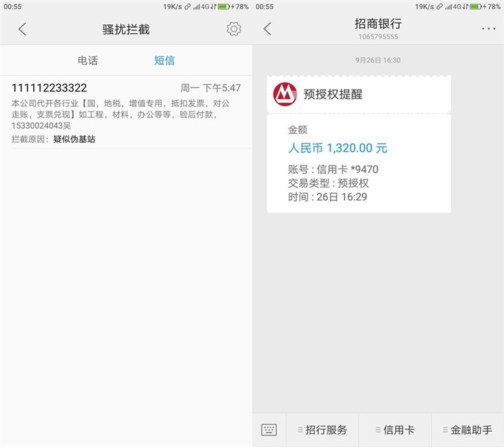Select the 拦截原因 疑似伪基站 line
The height and width of the screenshot is (447, 504).
point(53,139)
